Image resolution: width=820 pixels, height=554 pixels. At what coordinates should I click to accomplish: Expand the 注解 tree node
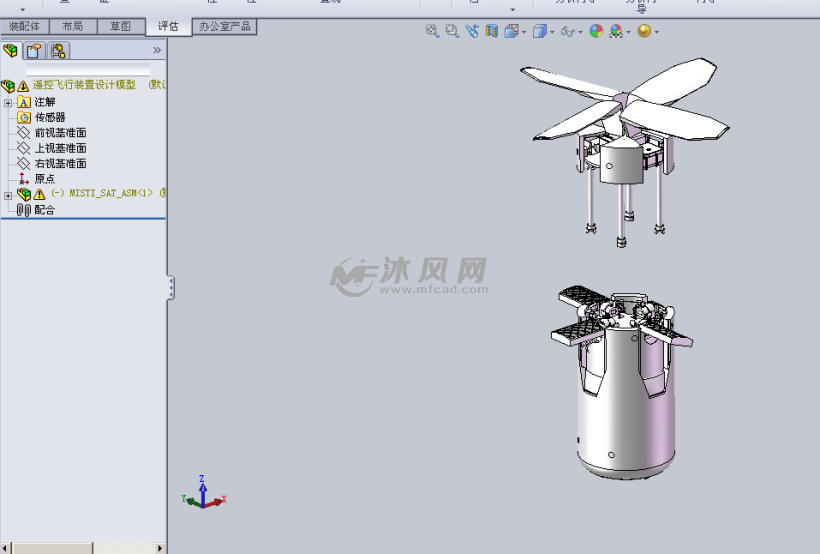coord(8,103)
